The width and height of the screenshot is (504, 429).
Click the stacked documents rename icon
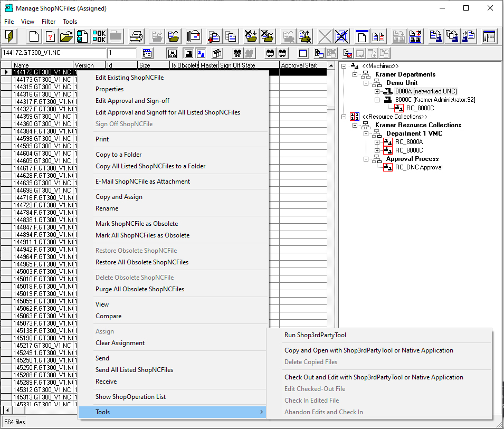tap(231, 36)
